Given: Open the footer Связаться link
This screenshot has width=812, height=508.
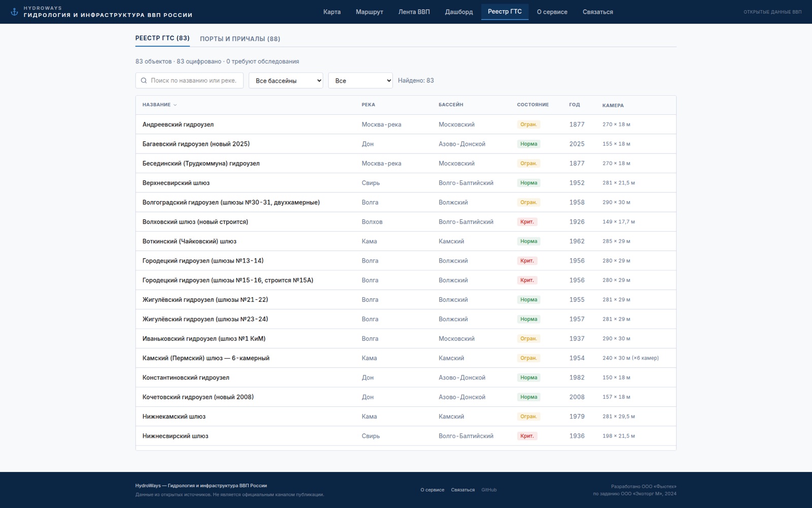Looking at the screenshot, I should coord(463,490).
